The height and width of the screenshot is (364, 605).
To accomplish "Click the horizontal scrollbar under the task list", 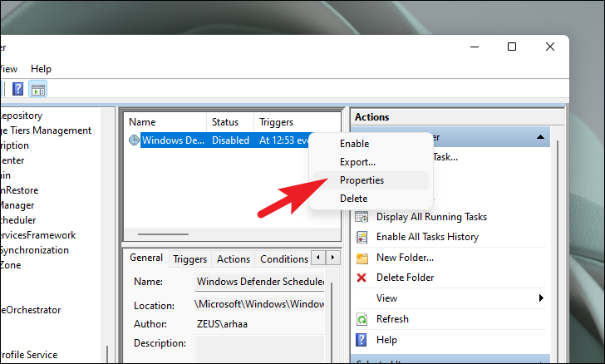I will point(163,234).
